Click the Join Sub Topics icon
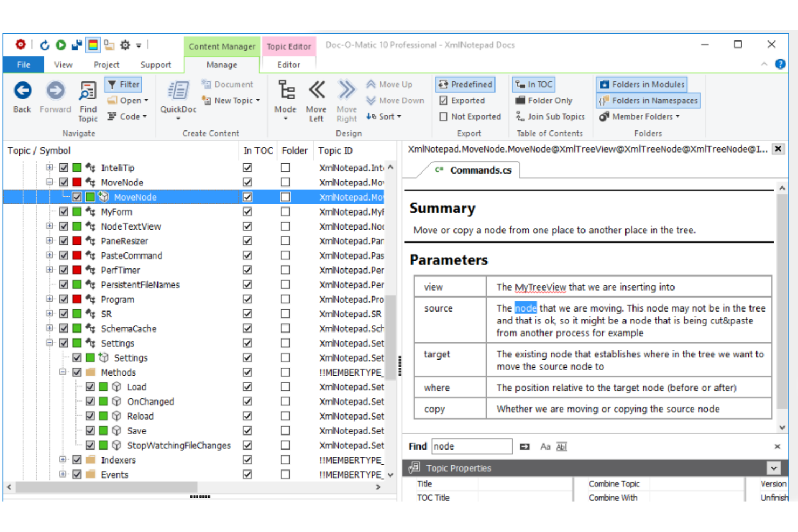Image resolution: width=798 pixels, height=532 pixels. coord(551,116)
